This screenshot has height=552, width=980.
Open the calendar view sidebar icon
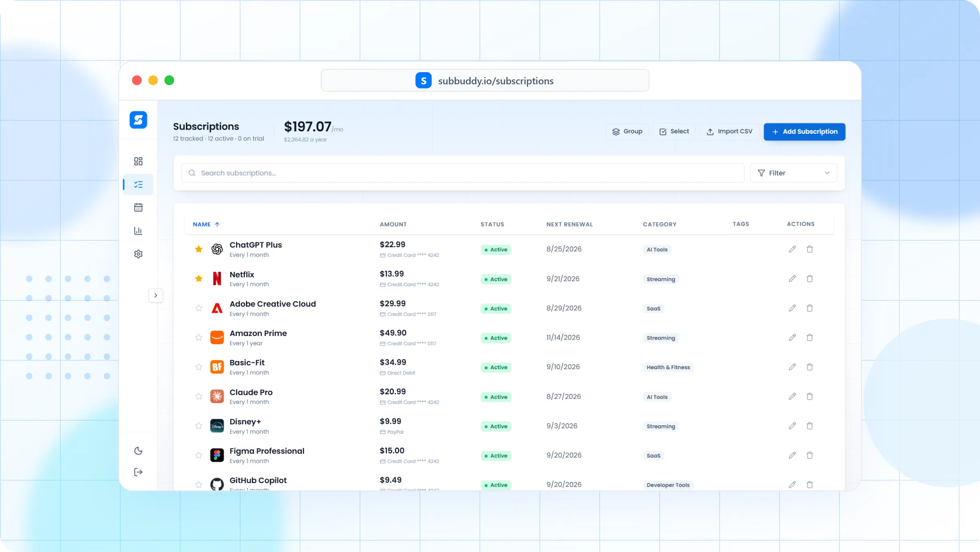(x=138, y=208)
